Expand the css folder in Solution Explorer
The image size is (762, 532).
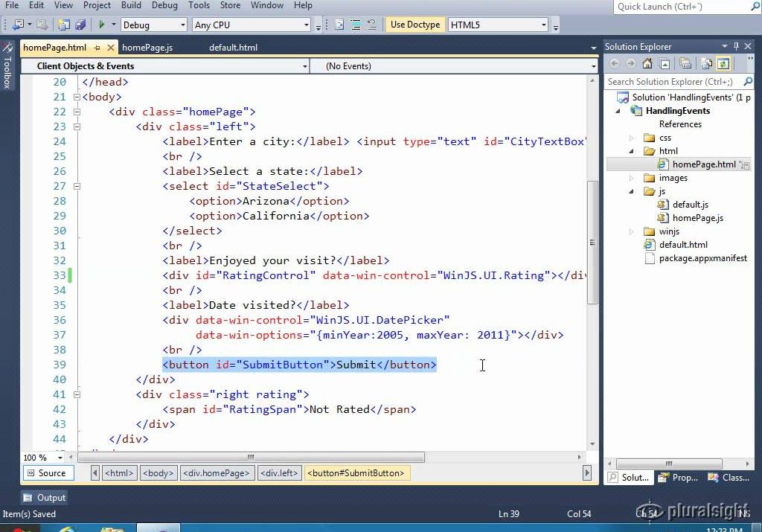point(632,138)
